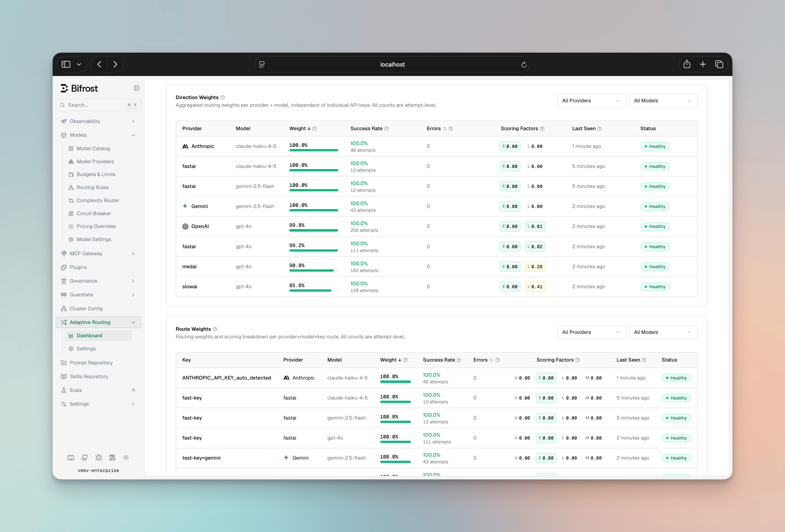
Task: Toggle light/dark theme with sun icon
Action: (x=126, y=458)
